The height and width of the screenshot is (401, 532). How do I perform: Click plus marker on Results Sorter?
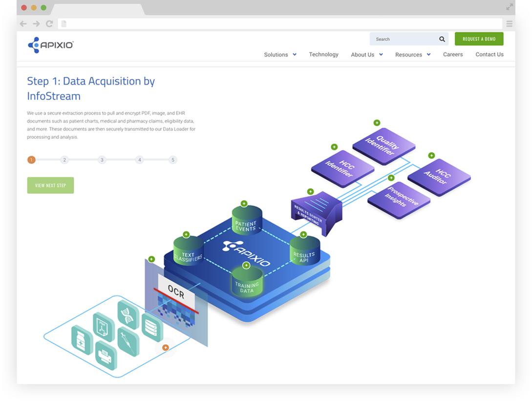(x=310, y=192)
